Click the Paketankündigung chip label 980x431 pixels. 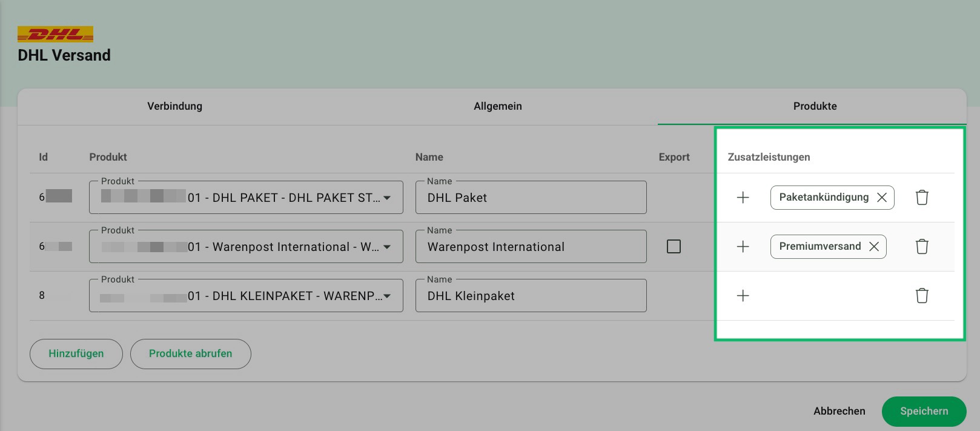point(824,197)
